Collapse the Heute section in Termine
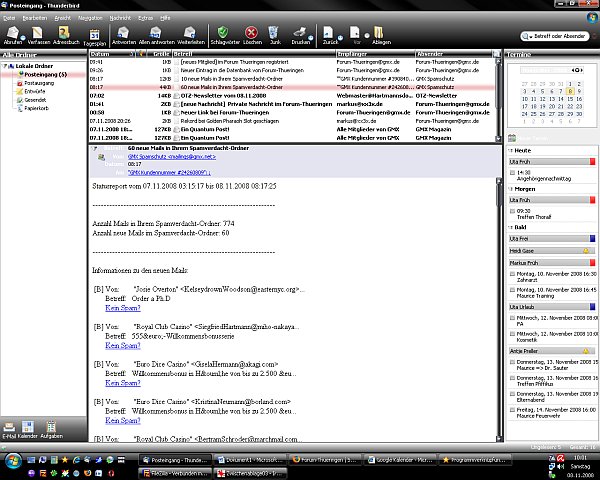Image resolution: width=600 pixels, height=480 pixels. 510,150
